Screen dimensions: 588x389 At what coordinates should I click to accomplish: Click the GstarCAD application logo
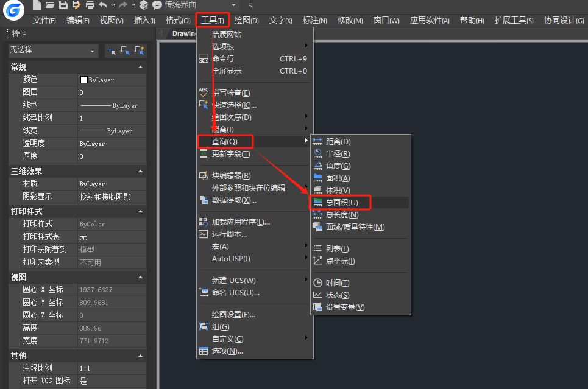(13, 9)
